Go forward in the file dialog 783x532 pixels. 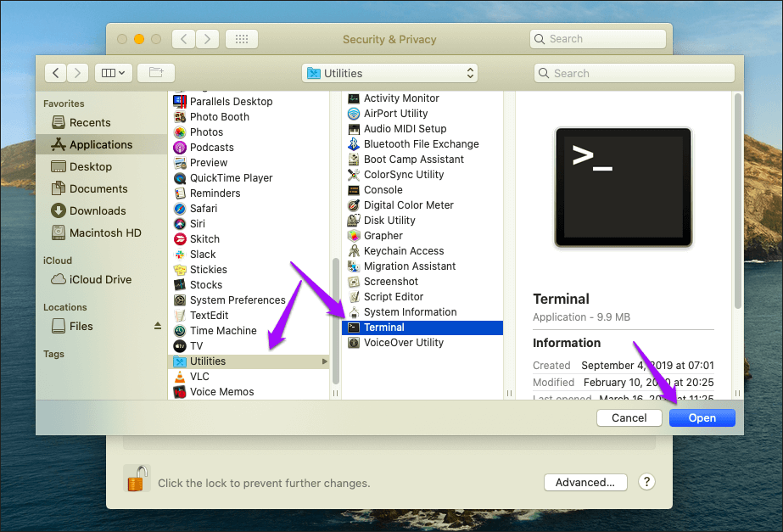click(x=77, y=74)
